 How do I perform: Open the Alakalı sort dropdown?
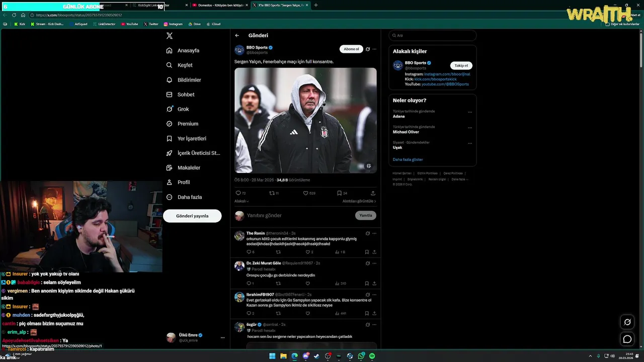point(242,201)
